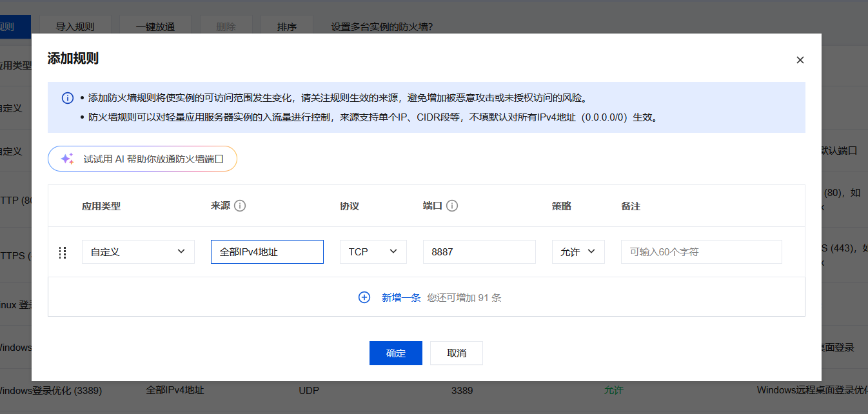Click the 排序 sort button

pos(287,27)
